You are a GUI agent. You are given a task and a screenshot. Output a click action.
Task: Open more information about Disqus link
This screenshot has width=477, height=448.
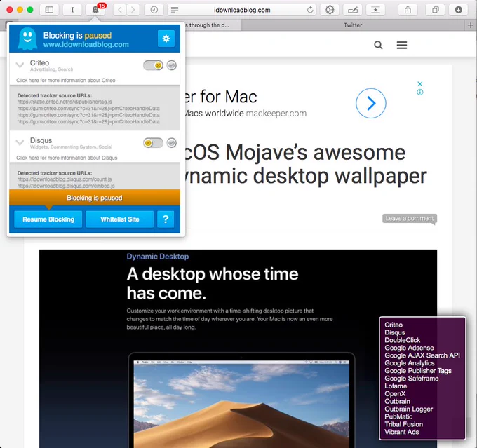pyautogui.click(x=67, y=158)
